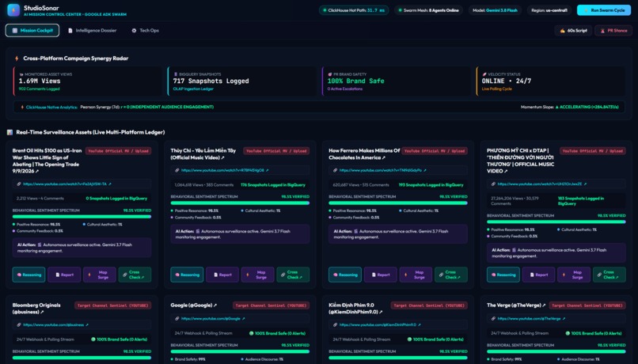Open Report on the Brent Oil card
The height and width of the screenshot is (364, 638).
(64, 275)
